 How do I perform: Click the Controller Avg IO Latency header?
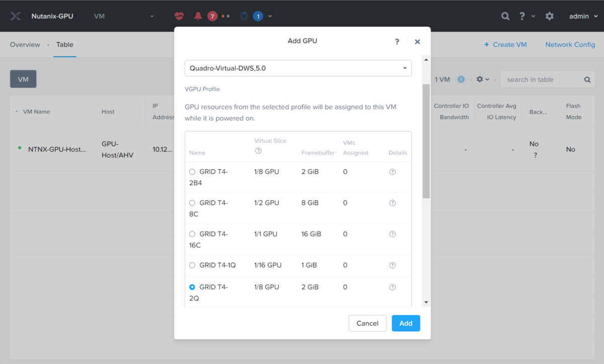[x=497, y=111]
